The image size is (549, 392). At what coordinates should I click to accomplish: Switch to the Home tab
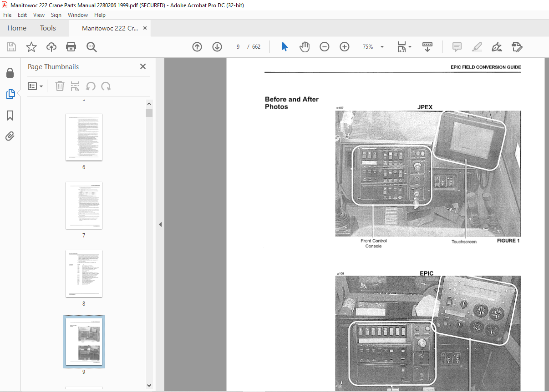[17, 28]
